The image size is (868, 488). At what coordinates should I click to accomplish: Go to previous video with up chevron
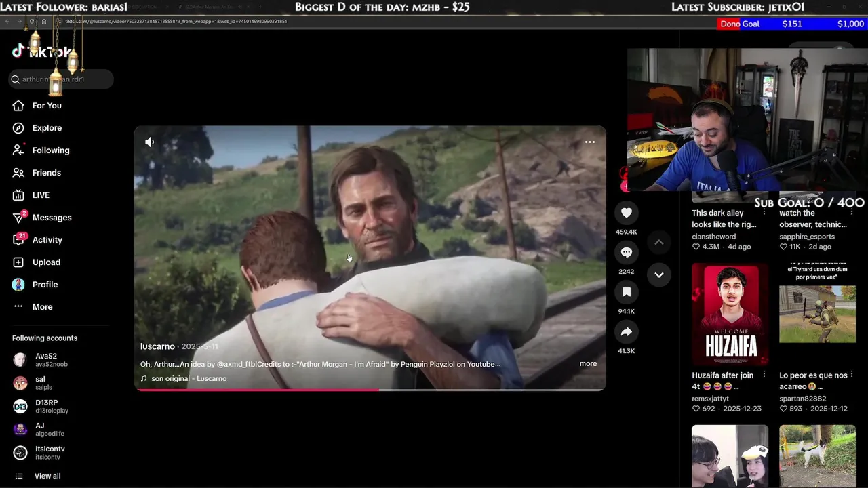click(658, 242)
